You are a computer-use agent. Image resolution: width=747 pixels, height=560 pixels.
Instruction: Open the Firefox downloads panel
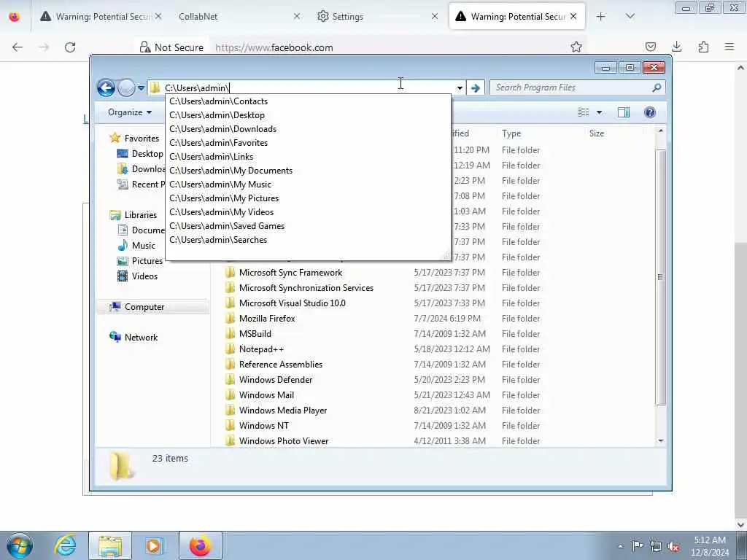point(676,47)
